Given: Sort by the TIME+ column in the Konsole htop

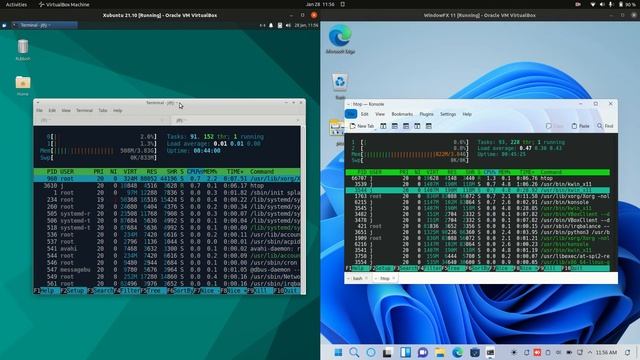Looking at the screenshot, I should click(526, 172).
